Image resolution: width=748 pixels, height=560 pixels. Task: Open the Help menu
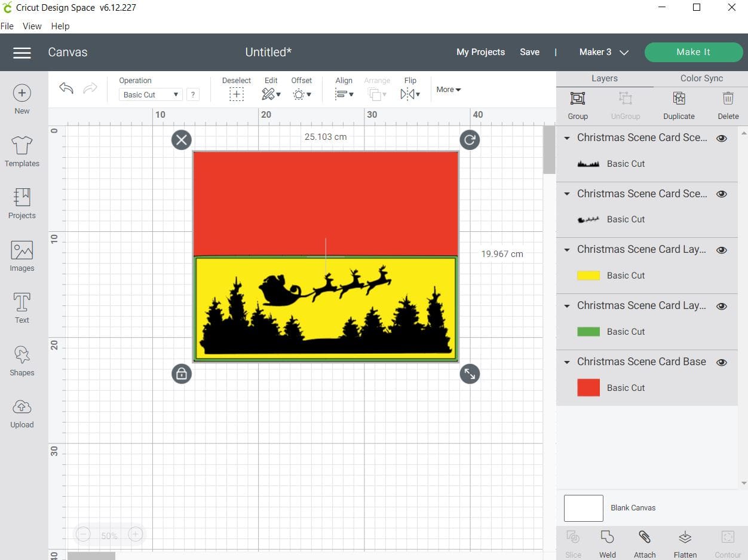coord(60,26)
